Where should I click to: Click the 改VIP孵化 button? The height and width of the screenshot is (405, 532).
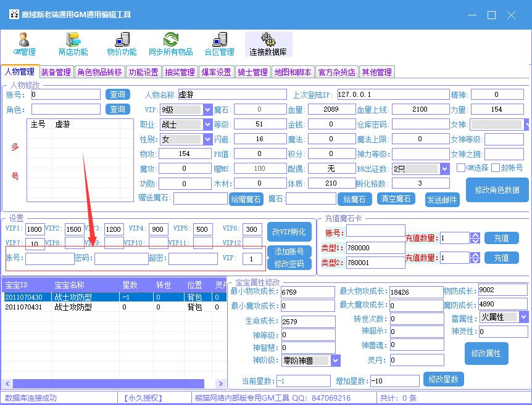[x=289, y=232]
